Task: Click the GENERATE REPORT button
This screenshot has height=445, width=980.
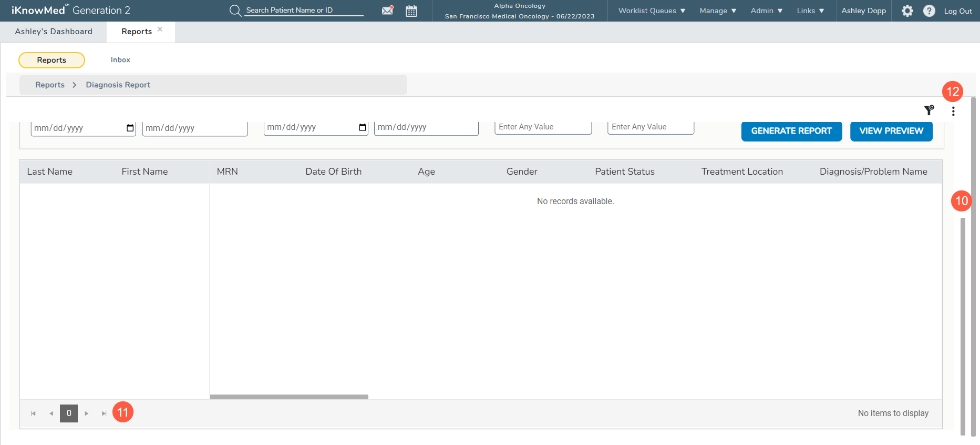Action: click(x=791, y=131)
